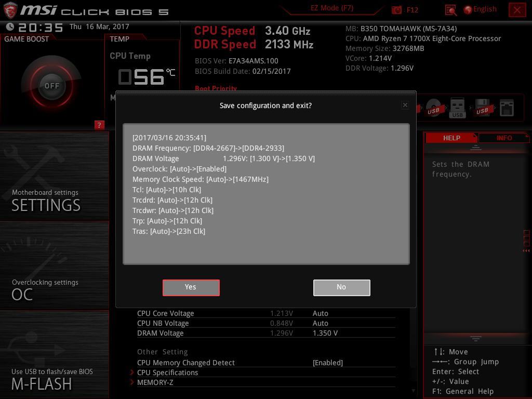Image resolution: width=532 pixels, height=399 pixels.
Task: Toggle the GAME BOOST knob
Action: tap(52, 86)
